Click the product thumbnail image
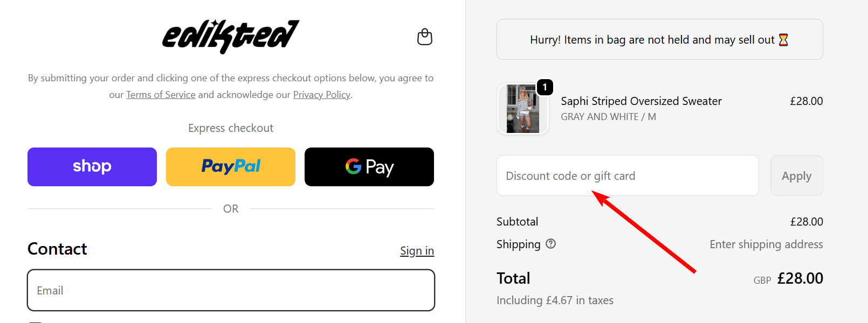The height and width of the screenshot is (323, 868). [x=522, y=109]
